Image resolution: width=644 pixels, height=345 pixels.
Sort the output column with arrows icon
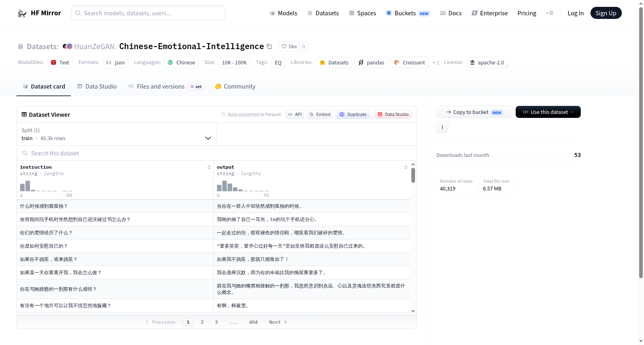[x=406, y=167]
